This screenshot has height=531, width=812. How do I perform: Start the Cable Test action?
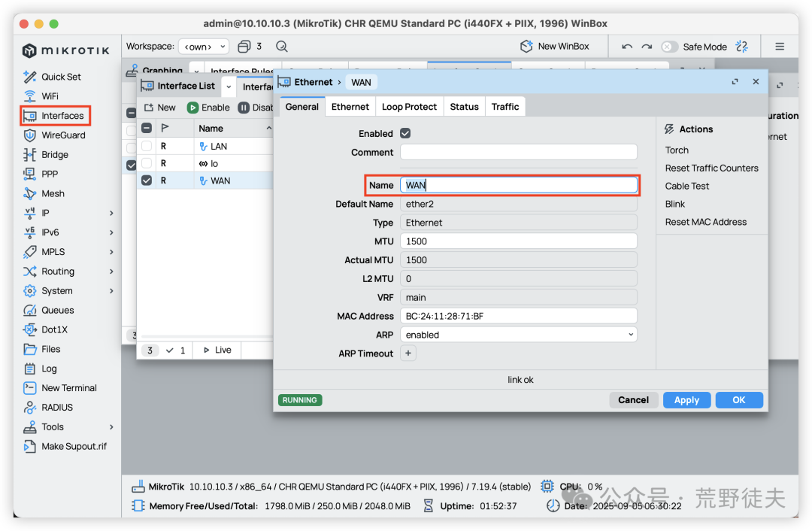point(687,186)
